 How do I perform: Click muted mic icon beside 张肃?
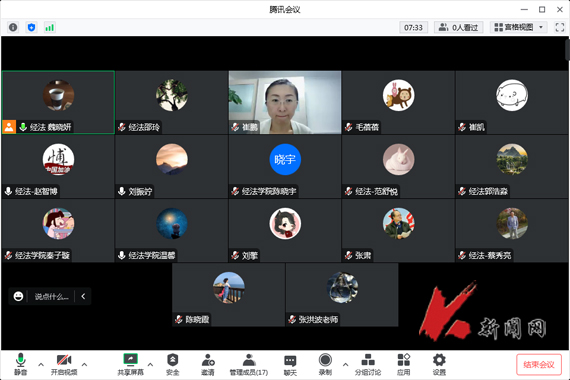click(349, 255)
